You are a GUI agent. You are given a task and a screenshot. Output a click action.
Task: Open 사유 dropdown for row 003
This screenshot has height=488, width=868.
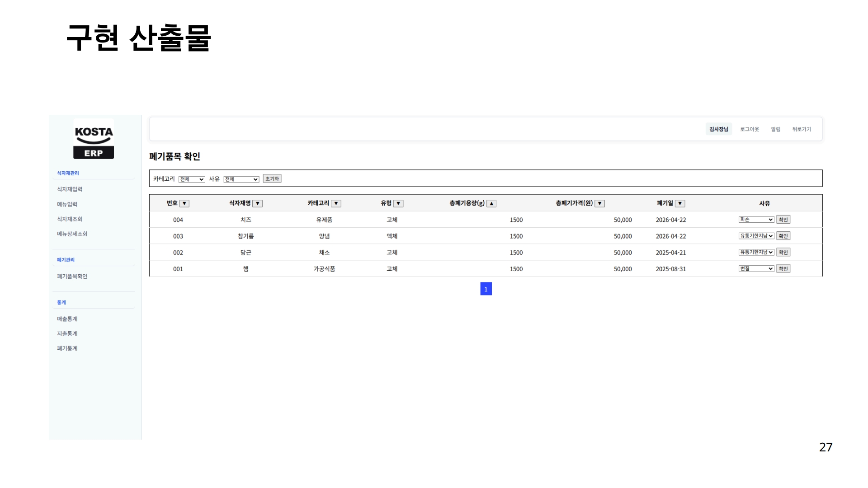coord(756,236)
